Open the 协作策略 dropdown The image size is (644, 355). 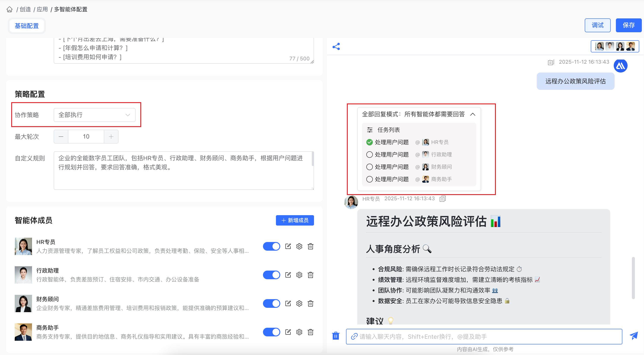(x=95, y=115)
